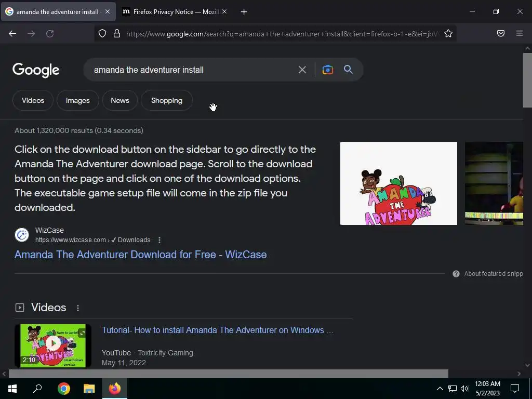Open the tracking protection shield icon
532x399 pixels.
102,33
